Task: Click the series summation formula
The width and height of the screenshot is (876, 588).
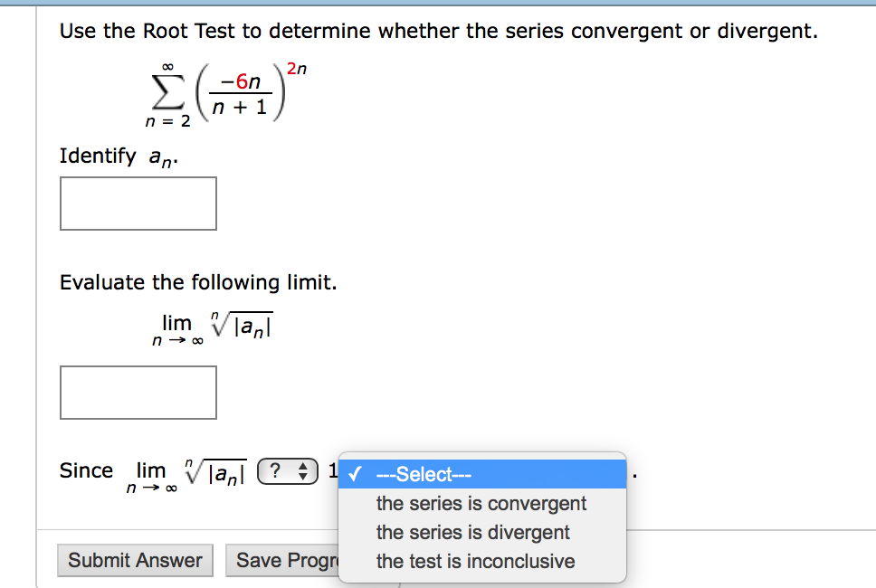Action: coord(226,94)
